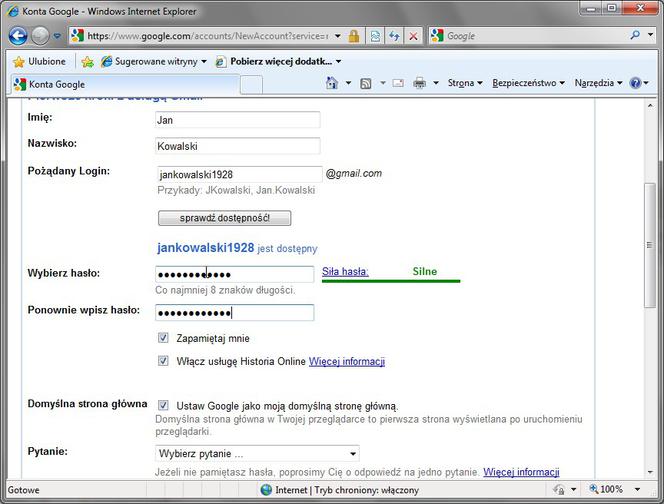The image size is (664, 504).
Task: Click the browser Back arrow button
Action: [x=18, y=36]
